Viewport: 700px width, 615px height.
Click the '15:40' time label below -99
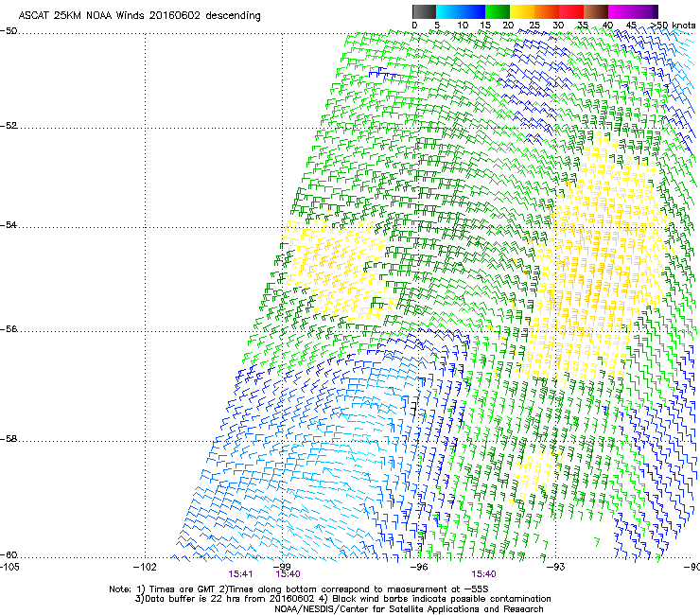(288, 574)
